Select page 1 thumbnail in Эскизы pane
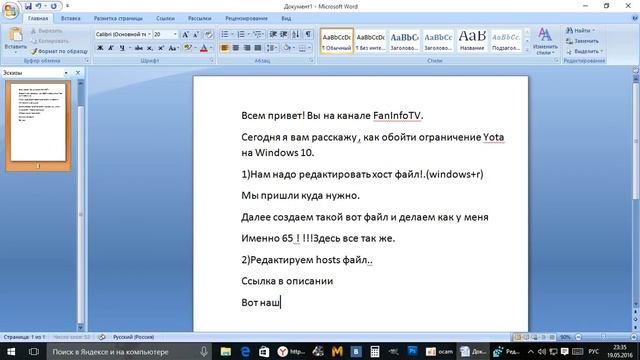Screen dimensions: 640x360 click(38, 122)
